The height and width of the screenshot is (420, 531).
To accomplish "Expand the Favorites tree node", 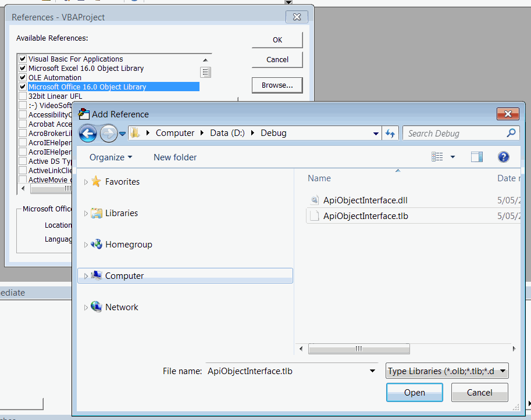I will point(85,182).
